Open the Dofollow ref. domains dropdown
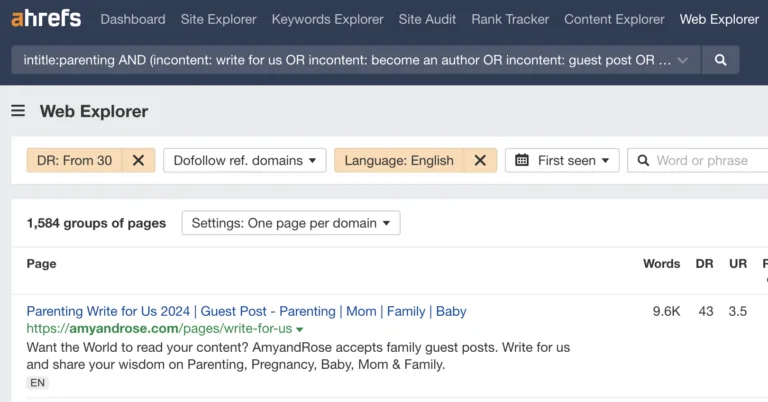The height and width of the screenshot is (402, 768). [x=244, y=161]
